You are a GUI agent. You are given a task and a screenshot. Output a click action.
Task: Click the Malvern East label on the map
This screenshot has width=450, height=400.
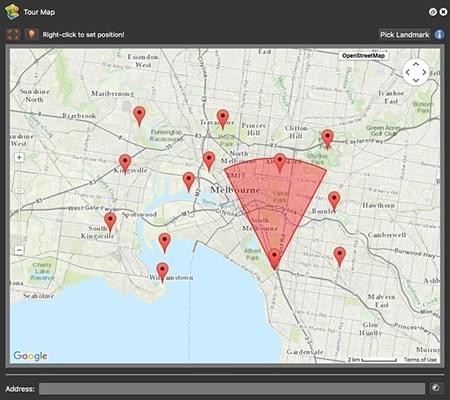point(382,301)
